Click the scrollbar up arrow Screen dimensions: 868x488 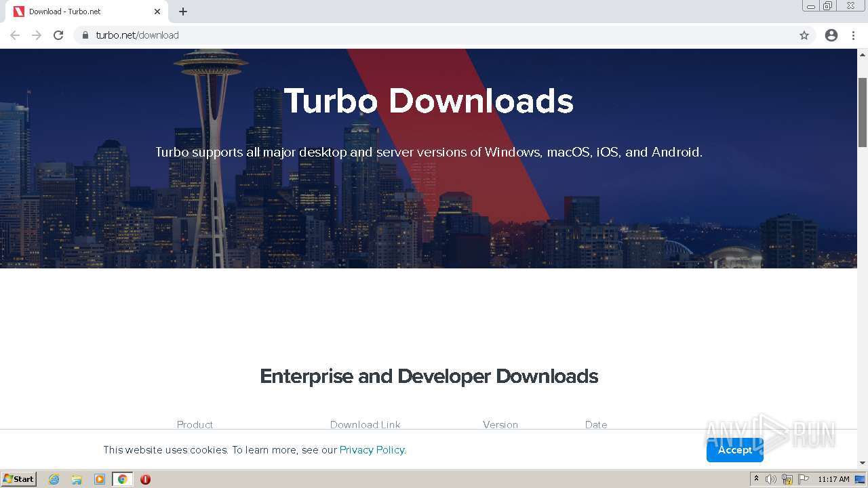click(863, 54)
